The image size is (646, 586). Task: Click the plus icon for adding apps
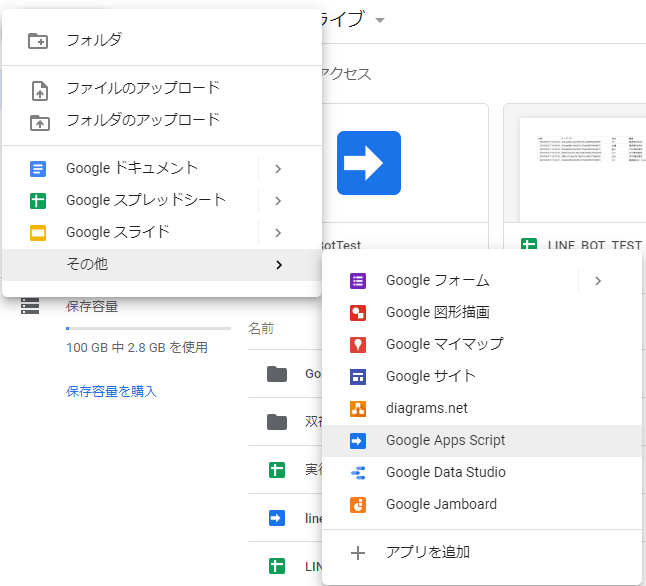(x=358, y=553)
